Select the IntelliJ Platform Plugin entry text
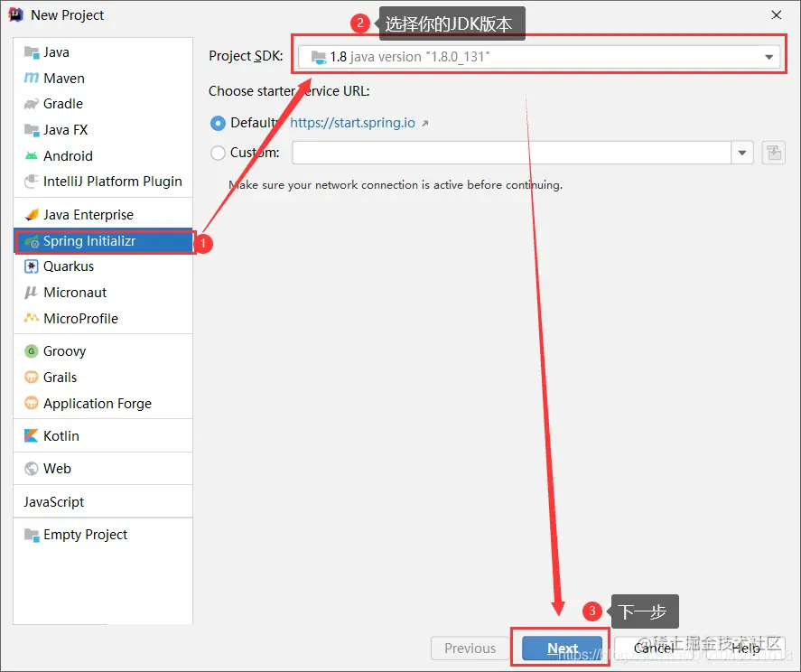Image resolution: width=801 pixels, height=672 pixels. click(x=112, y=182)
